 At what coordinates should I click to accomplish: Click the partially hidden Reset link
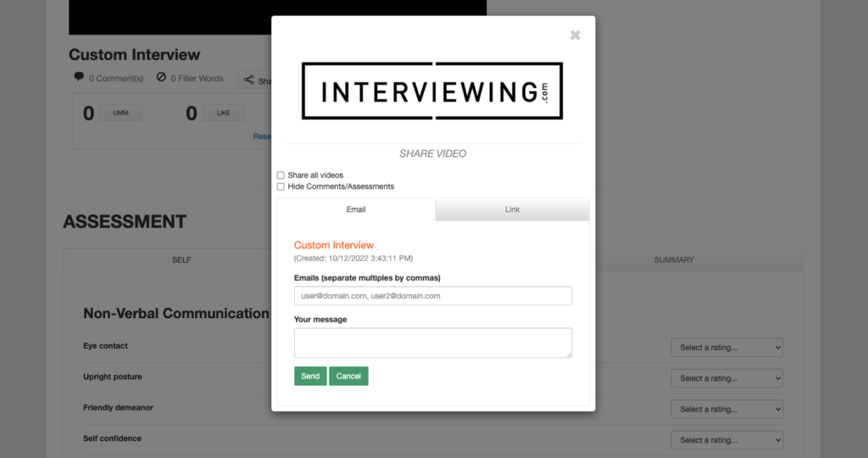pyautogui.click(x=262, y=137)
